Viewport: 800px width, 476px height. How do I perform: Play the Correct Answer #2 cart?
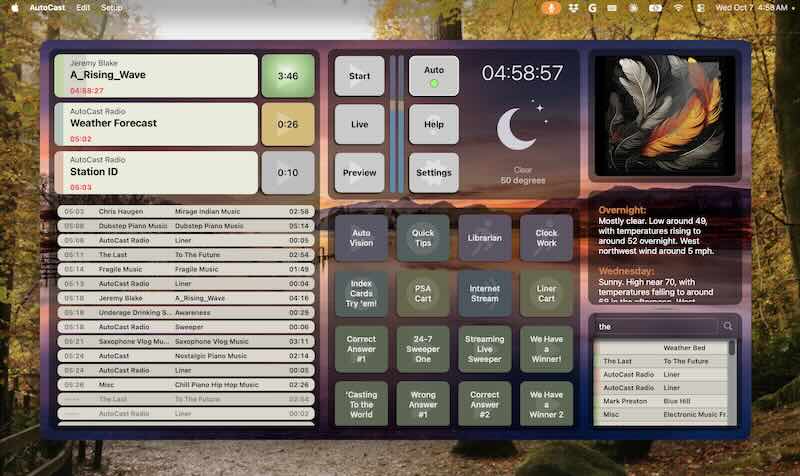(x=485, y=405)
